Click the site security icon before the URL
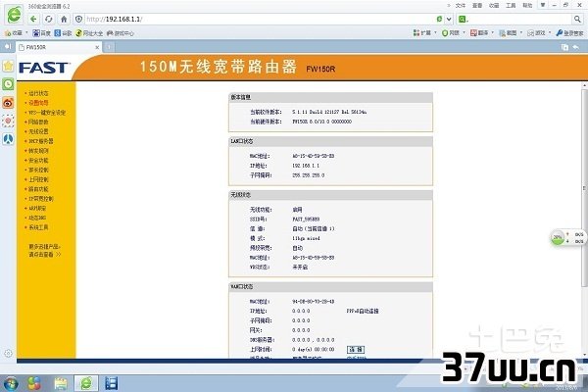The height and width of the screenshot is (392, 588). point(78,19)
